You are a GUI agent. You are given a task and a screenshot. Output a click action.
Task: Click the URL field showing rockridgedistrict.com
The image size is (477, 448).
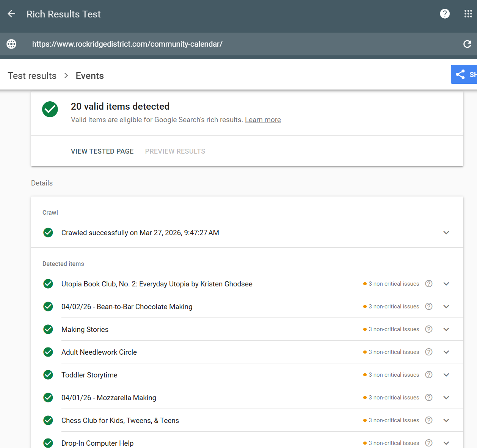(x=127, y=44)
